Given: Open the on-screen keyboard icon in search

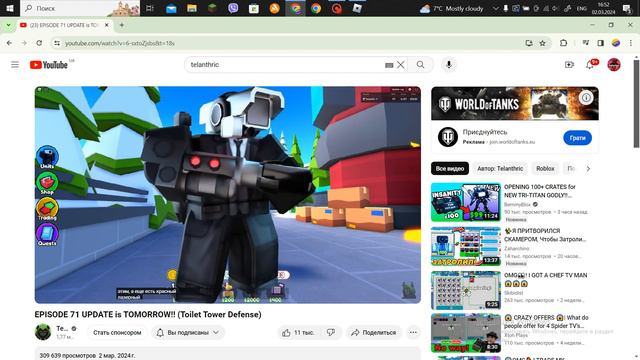Looking at the screenshot, I should (389, 65).
